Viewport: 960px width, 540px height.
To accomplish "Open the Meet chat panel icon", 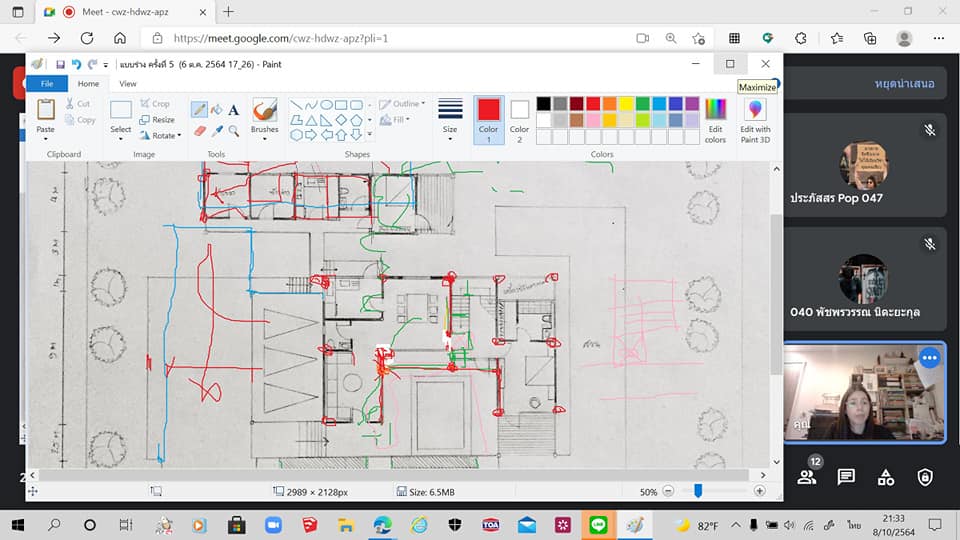I will [846, 477].
